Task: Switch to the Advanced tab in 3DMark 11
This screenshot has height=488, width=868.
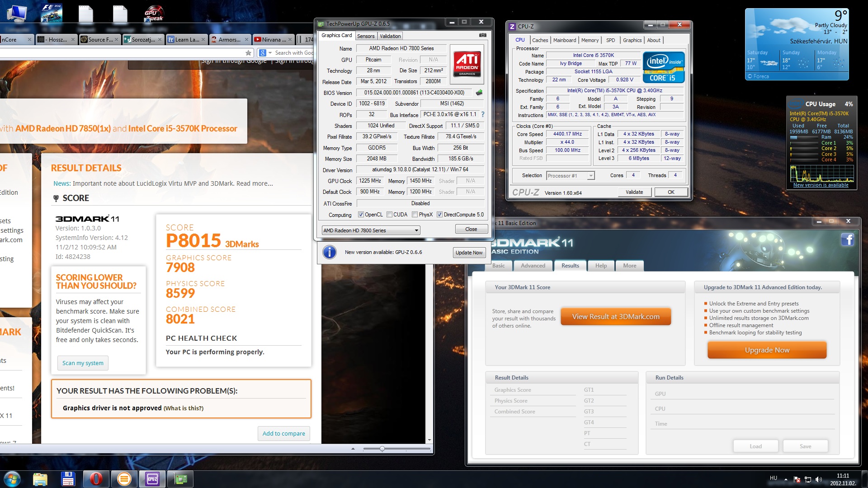Action: point(533,266)
